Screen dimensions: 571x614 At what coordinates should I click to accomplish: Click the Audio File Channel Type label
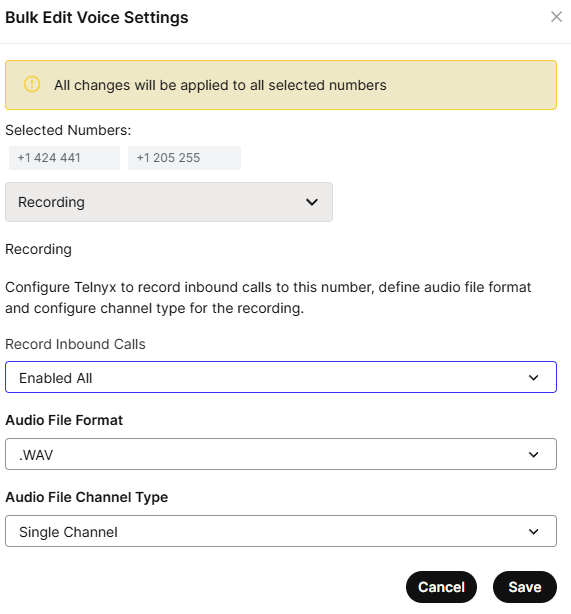87,497
